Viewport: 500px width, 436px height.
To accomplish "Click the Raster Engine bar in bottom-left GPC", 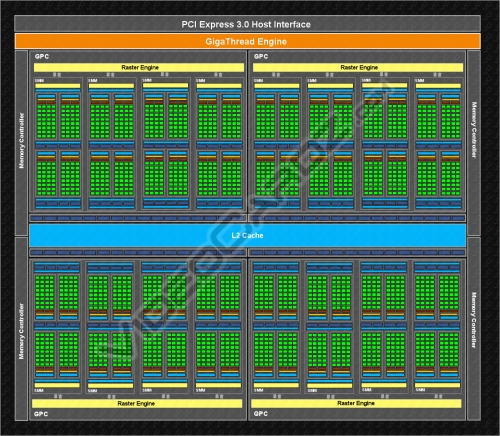I will tap(137, 404).
